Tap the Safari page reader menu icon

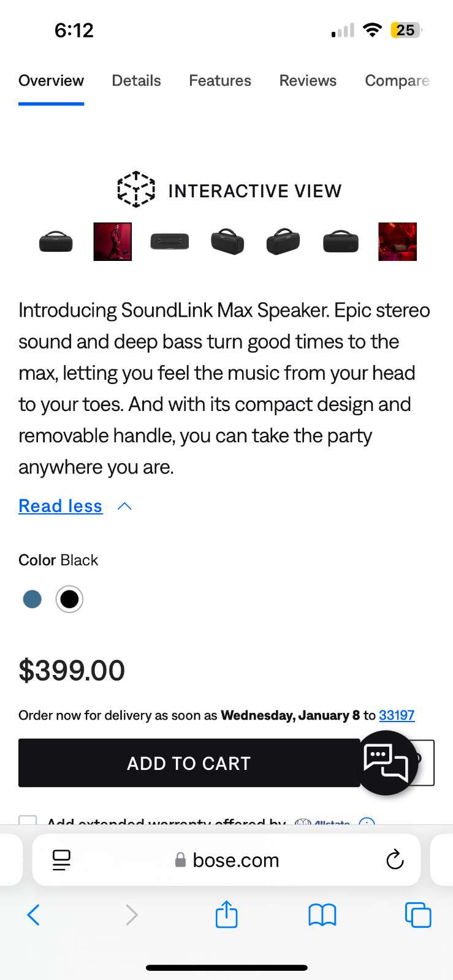point(61,860)
